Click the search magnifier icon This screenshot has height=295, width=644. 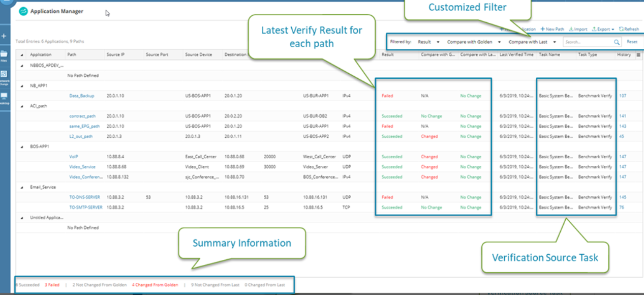point(617,42)
